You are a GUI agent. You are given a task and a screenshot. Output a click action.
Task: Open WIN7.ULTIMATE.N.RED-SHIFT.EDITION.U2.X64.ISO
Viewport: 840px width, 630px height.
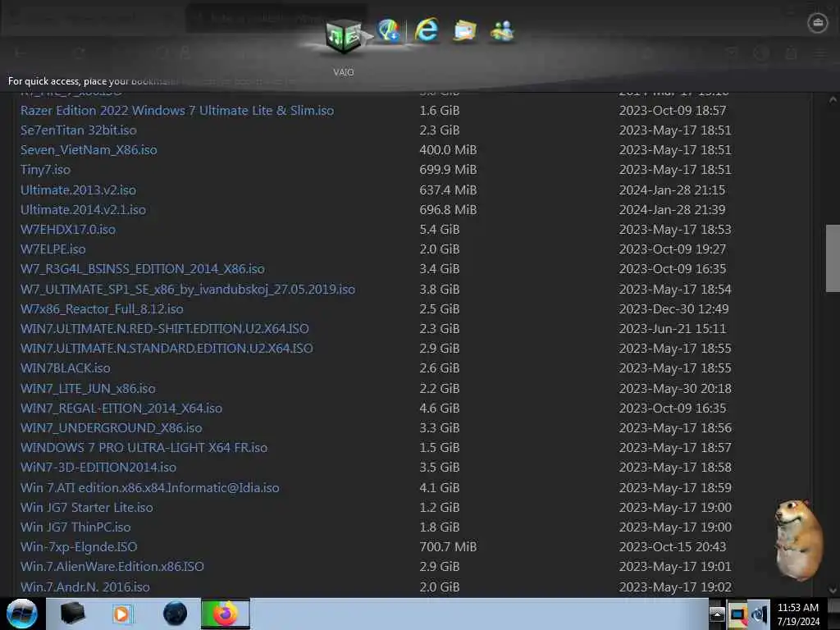pos(164,328)
